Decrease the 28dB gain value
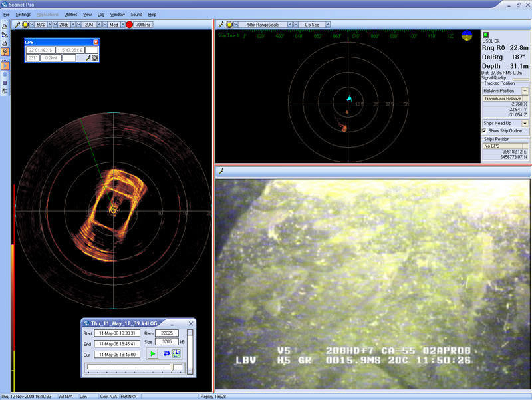The height and width of the screenshot is (400, 532). (55, 25)
